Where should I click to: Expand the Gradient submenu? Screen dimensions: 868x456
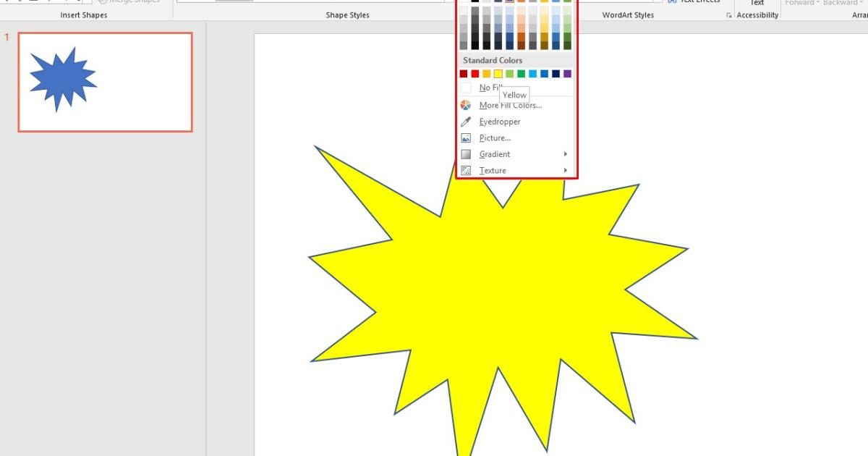click(x=516, y=154)
